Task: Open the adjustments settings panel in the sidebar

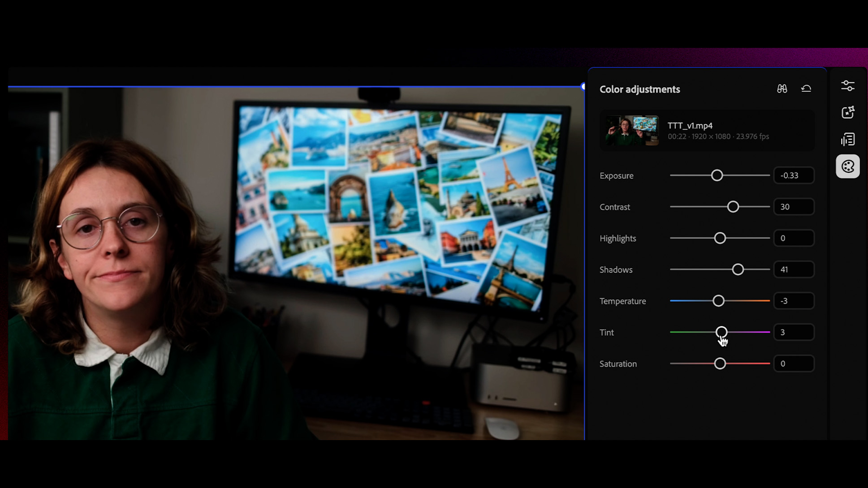Action: pyautogui.click(x=847, y=85)
